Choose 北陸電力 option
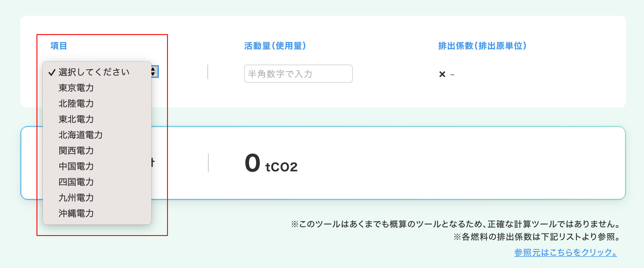 pos(76,104)
